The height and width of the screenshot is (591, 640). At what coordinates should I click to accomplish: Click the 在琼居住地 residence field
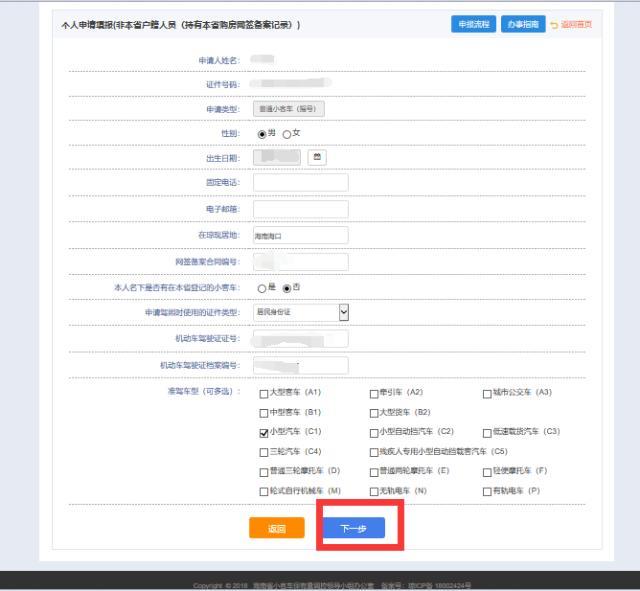tap(300, 236)
